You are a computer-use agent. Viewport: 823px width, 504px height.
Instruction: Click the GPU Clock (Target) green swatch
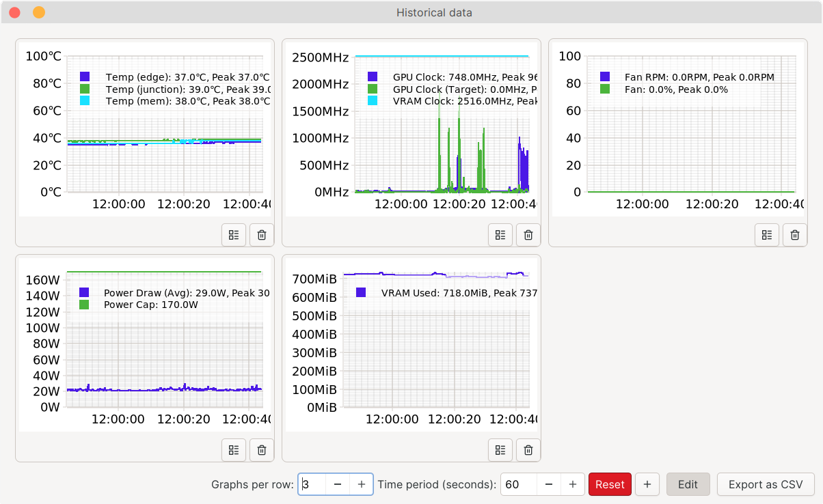coord(373,89)
